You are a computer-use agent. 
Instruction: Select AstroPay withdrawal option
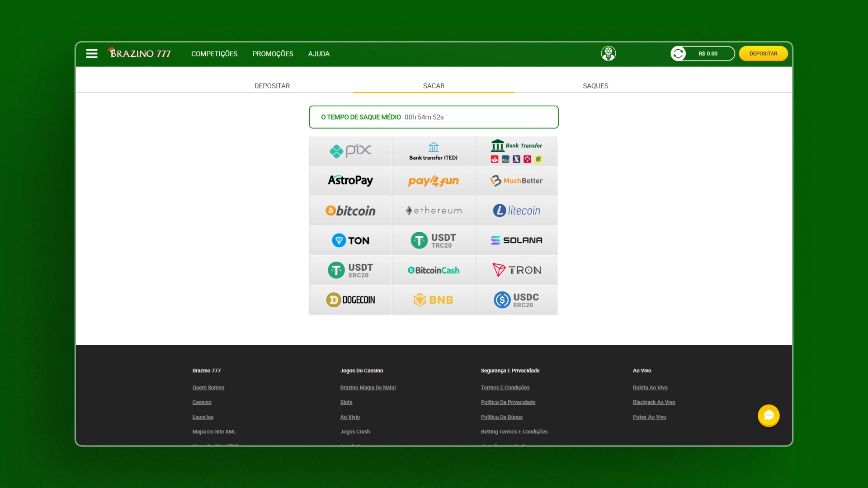pos(350,181)
